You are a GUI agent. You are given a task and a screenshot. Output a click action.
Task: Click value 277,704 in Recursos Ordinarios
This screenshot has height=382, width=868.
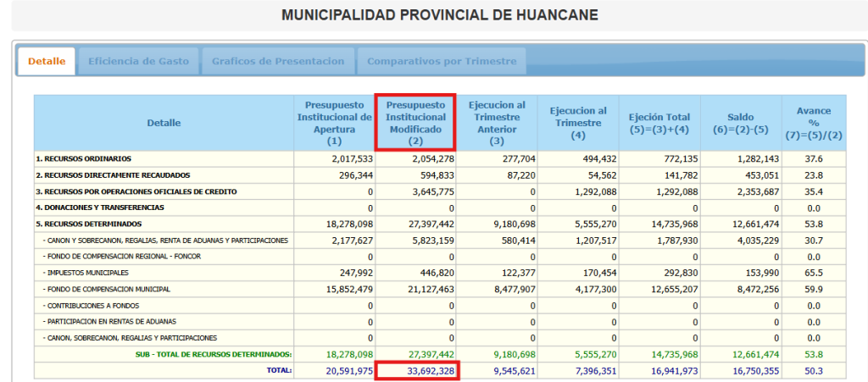pyautogui.click(x=519, y=159)
